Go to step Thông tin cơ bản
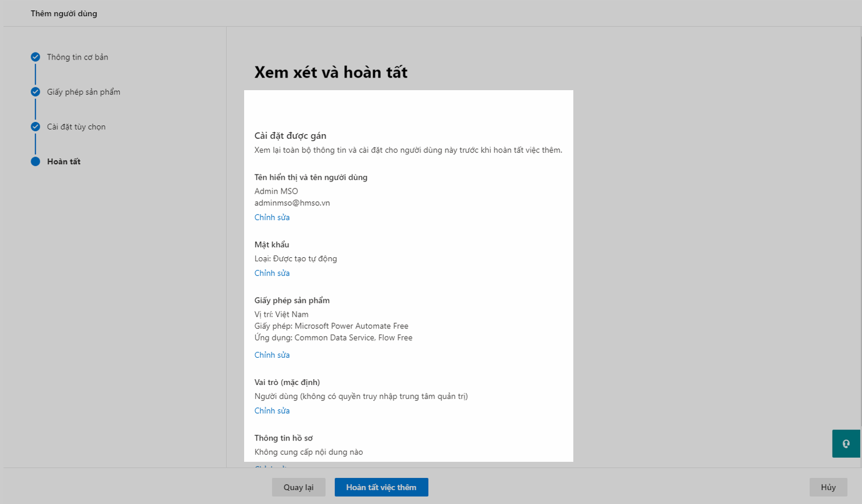The image size is (862, 504). tap(78, 57)
